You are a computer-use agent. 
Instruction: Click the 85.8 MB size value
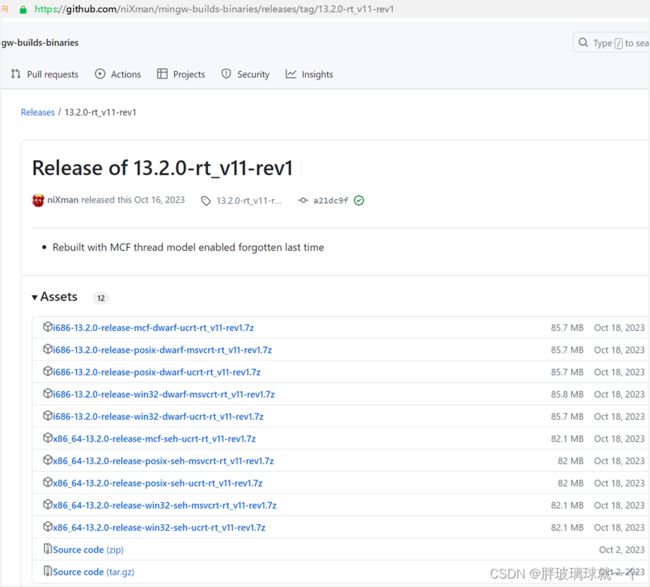(x=567, y=395)
